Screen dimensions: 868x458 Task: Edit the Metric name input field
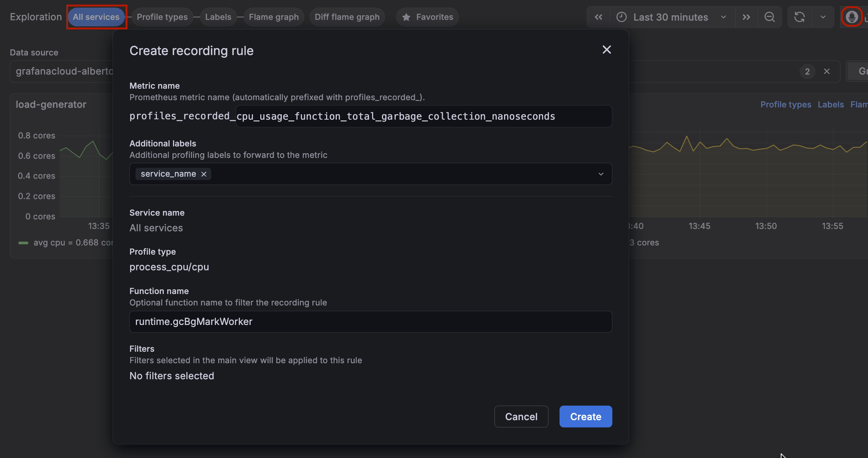[423, 116]
